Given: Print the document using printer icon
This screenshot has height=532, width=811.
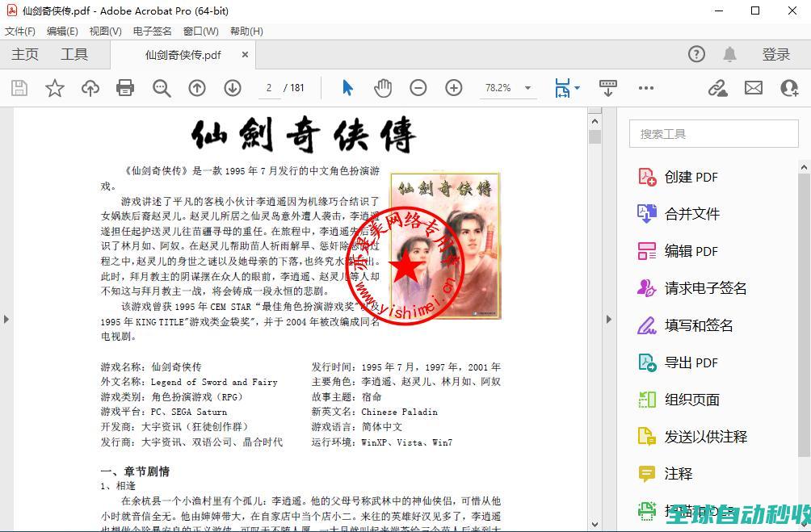Looking at the screenshot, I should pos(125,88).
